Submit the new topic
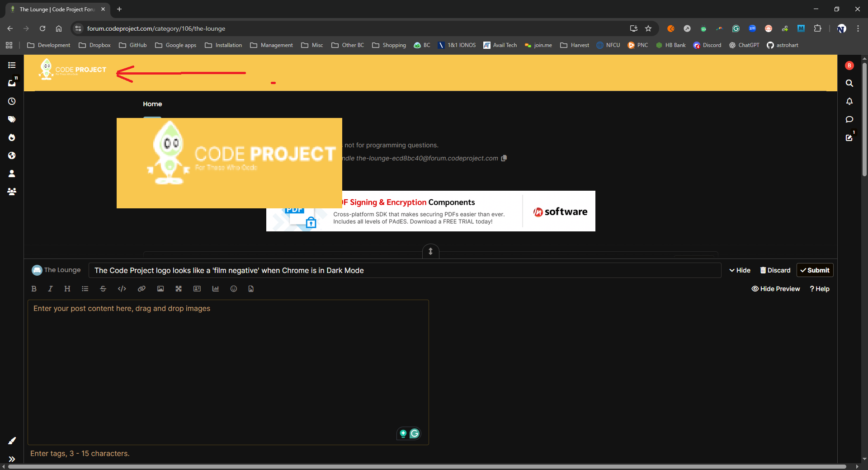This screenshot has height=470, width=868. [x=815, y=270]
